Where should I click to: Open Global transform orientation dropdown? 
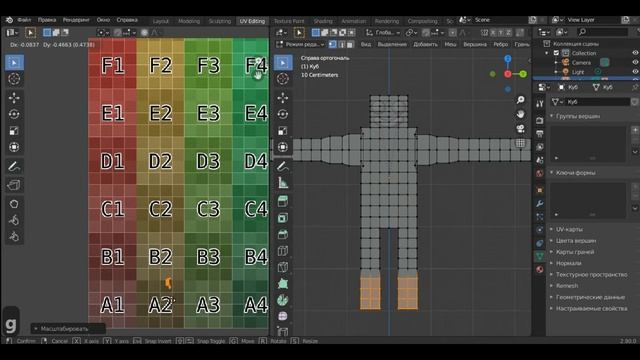pyautogui.click(x=382, y=33)
